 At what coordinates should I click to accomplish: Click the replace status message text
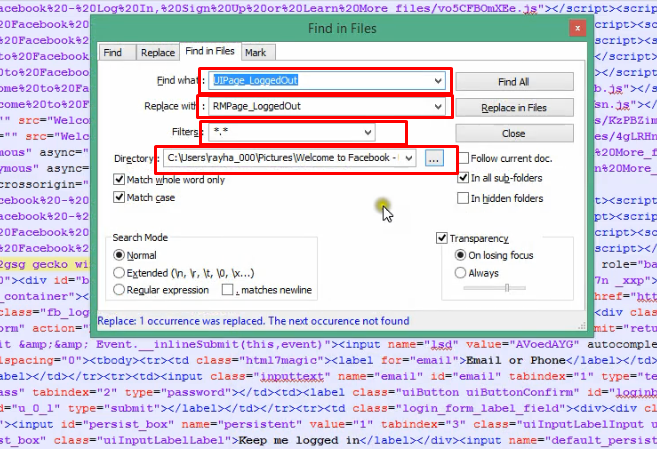(x=253, y=321)
